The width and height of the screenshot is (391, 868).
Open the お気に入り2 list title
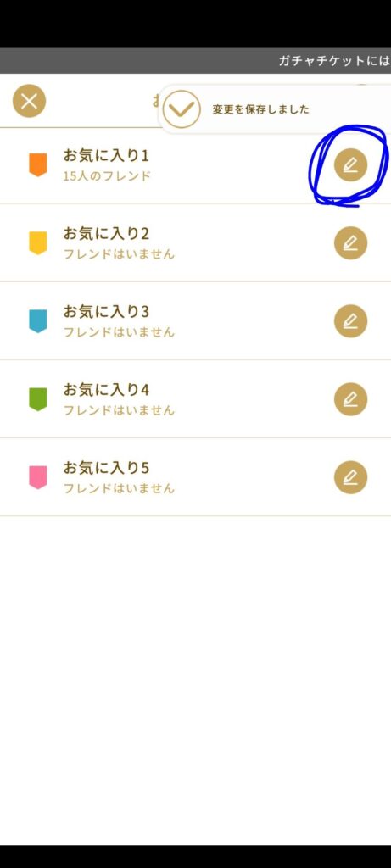tap(106, 234)
